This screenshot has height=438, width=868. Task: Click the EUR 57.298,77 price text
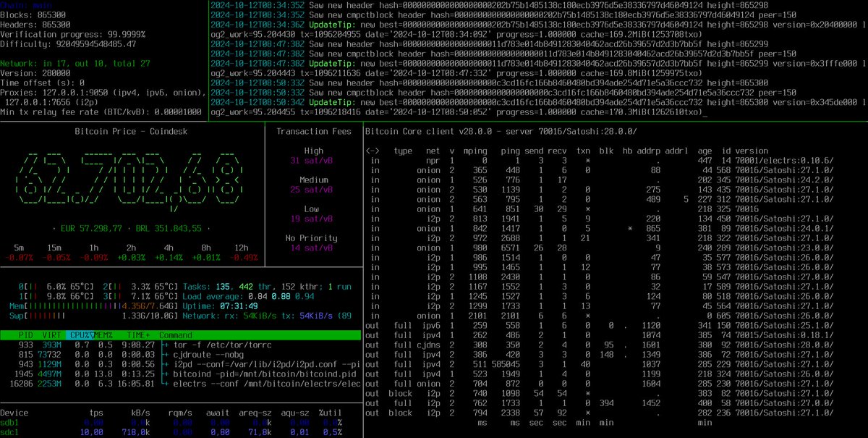90,227
